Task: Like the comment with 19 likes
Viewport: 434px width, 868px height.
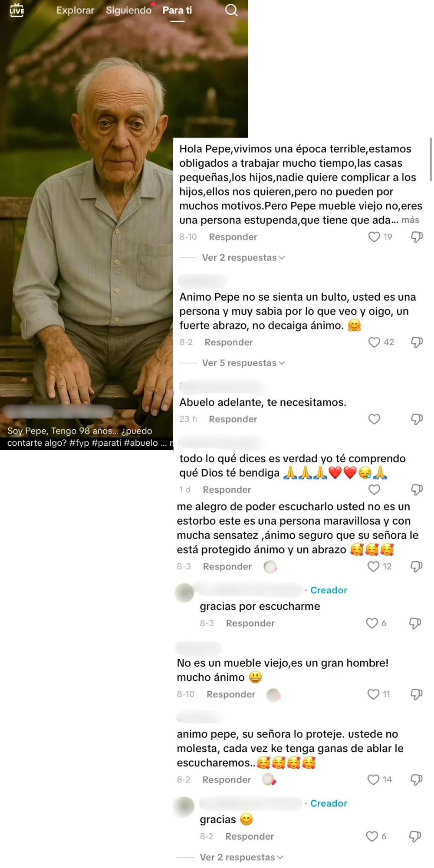Action: tap(374, 237)
